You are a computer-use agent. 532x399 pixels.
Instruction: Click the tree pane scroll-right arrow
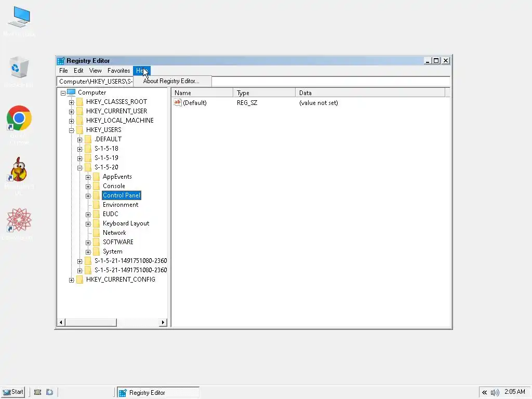163,322
